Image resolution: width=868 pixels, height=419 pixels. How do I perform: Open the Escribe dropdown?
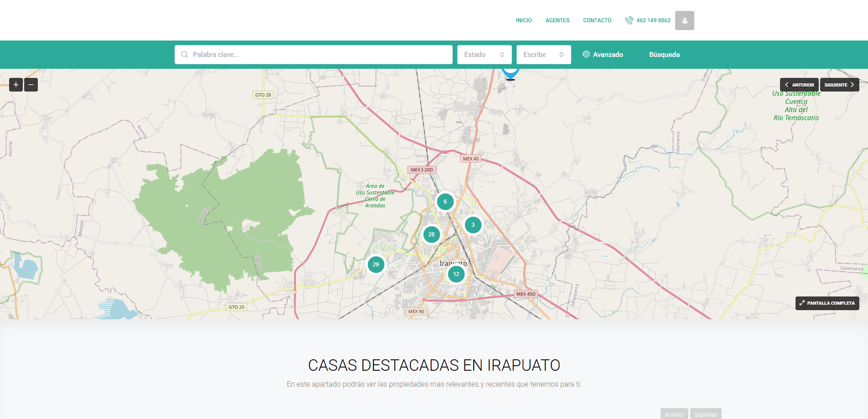click(543, 55)
